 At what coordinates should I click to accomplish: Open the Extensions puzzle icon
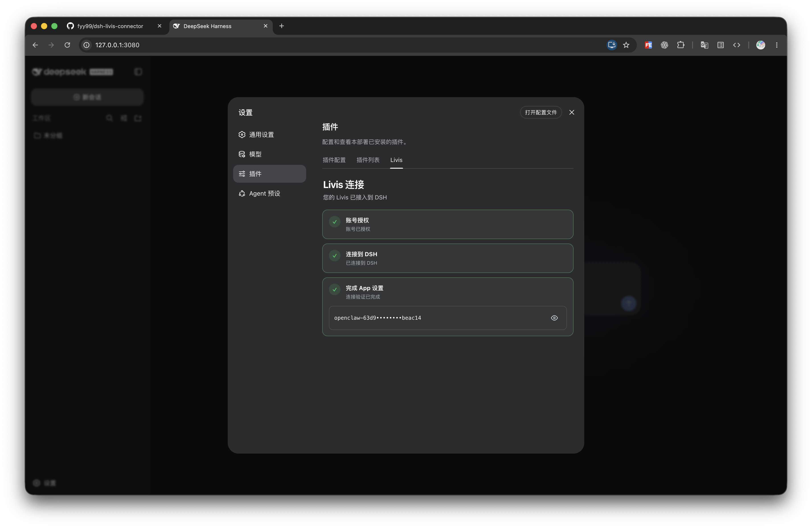[680, 45]
